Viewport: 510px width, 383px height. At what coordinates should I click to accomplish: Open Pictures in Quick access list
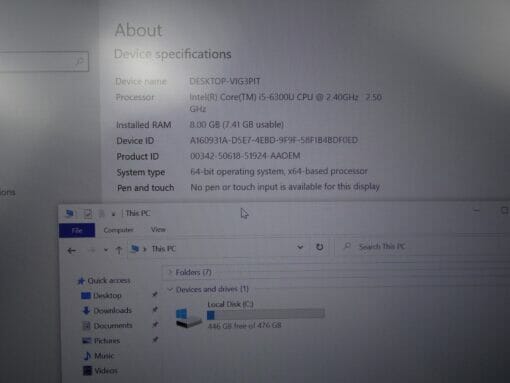pyautogui.click(x=107, y=341)
